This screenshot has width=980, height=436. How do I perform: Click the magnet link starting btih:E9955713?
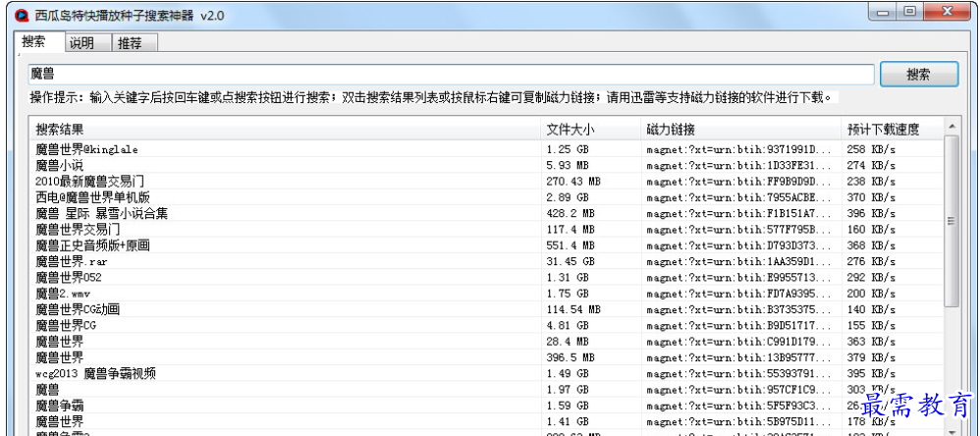739,277
